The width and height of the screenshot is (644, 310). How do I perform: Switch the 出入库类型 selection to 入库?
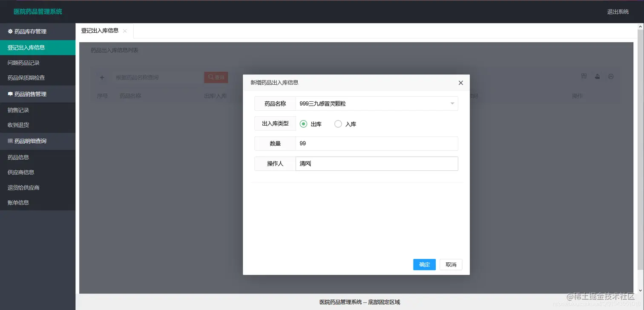pos(338,124)
